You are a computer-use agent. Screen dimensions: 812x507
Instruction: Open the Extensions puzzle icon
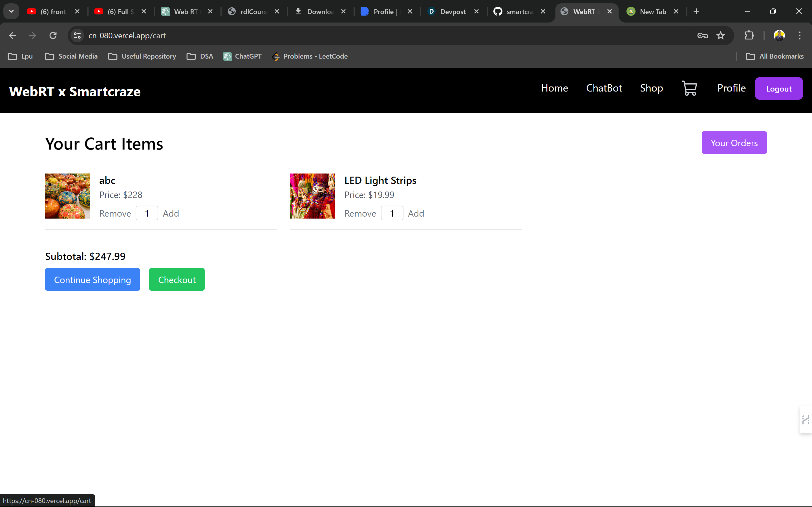click(749, 35)
